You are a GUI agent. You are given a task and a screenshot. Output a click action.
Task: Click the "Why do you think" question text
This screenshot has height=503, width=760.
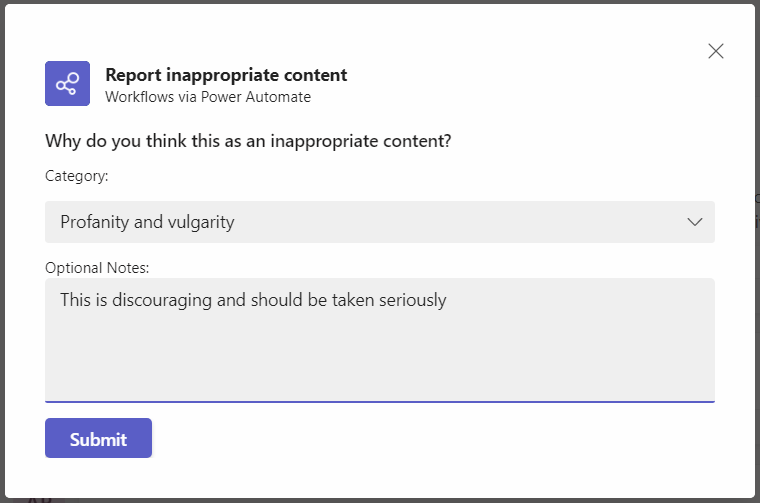(x=248, y=141)
